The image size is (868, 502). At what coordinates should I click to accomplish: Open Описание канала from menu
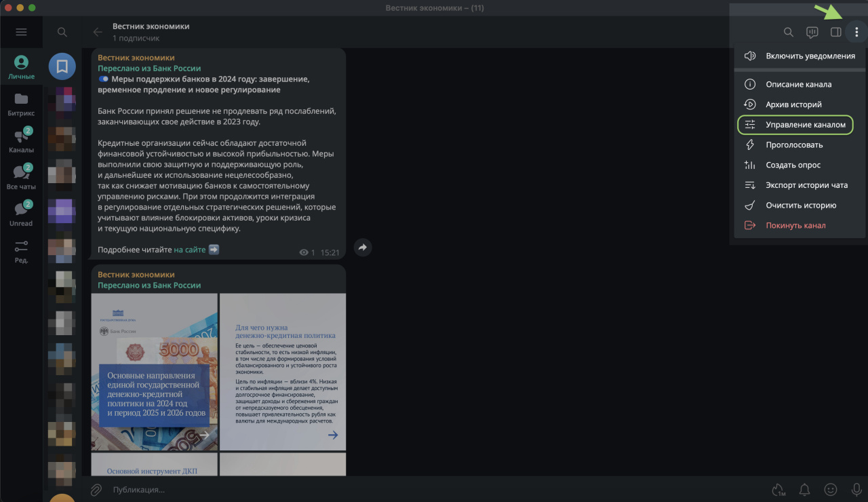[800, 84]
